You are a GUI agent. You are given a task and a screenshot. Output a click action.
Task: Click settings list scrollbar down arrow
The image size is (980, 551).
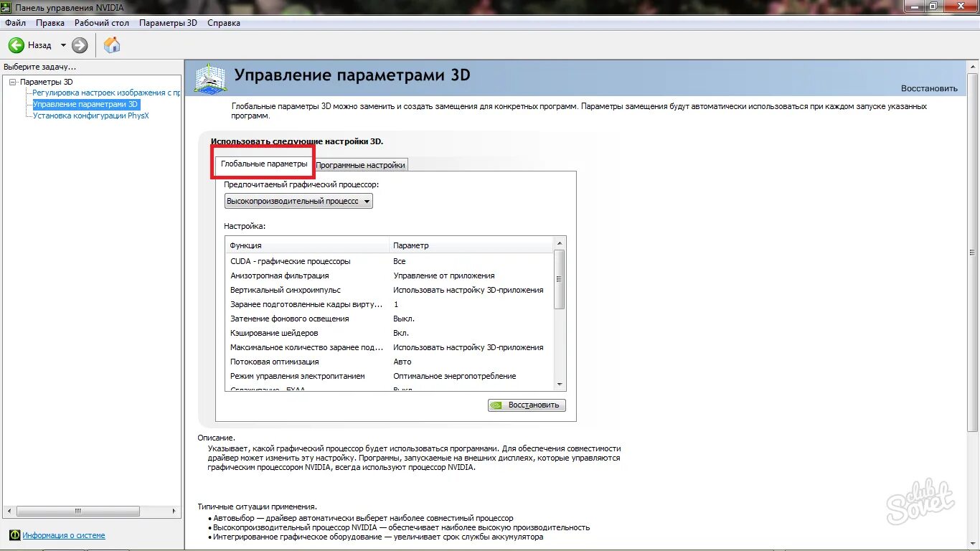coord(560,385)
